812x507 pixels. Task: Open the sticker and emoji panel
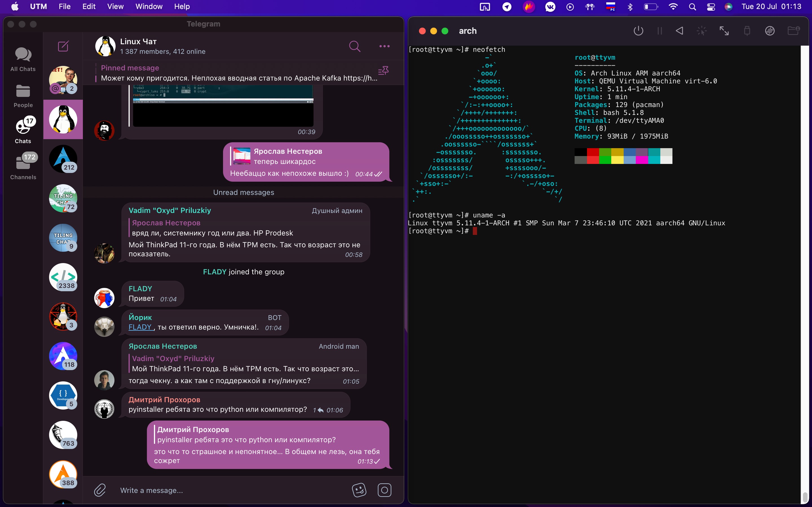tap(359, 490)
